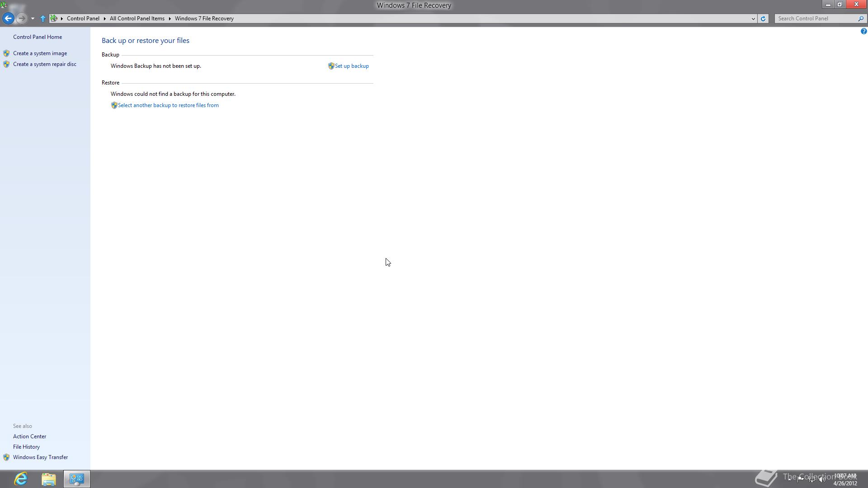Launch Internet Explorer from taskbar
Screen dimensions: 868x488
click(x=21, y=479)
